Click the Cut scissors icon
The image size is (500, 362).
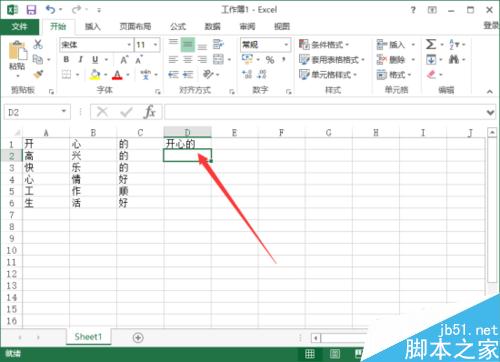38,44
